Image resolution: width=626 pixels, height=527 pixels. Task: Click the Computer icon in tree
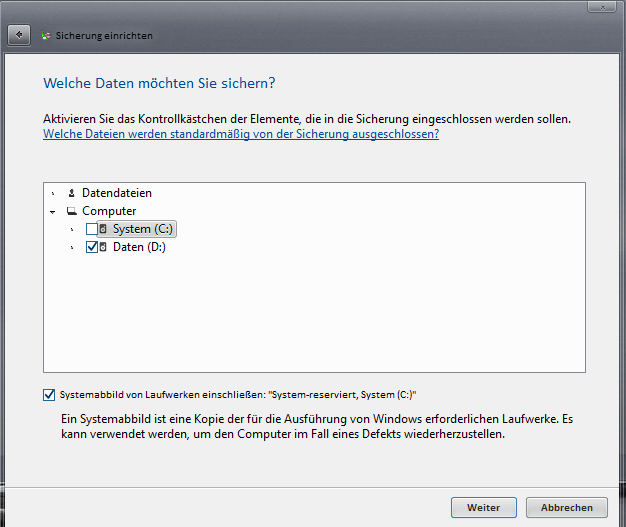pos(72,211)
